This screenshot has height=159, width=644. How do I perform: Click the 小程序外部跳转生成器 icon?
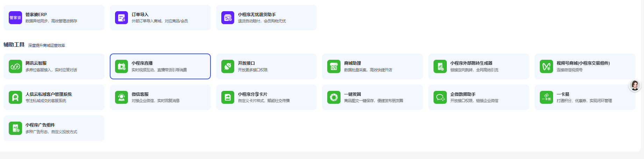(440, 66)
